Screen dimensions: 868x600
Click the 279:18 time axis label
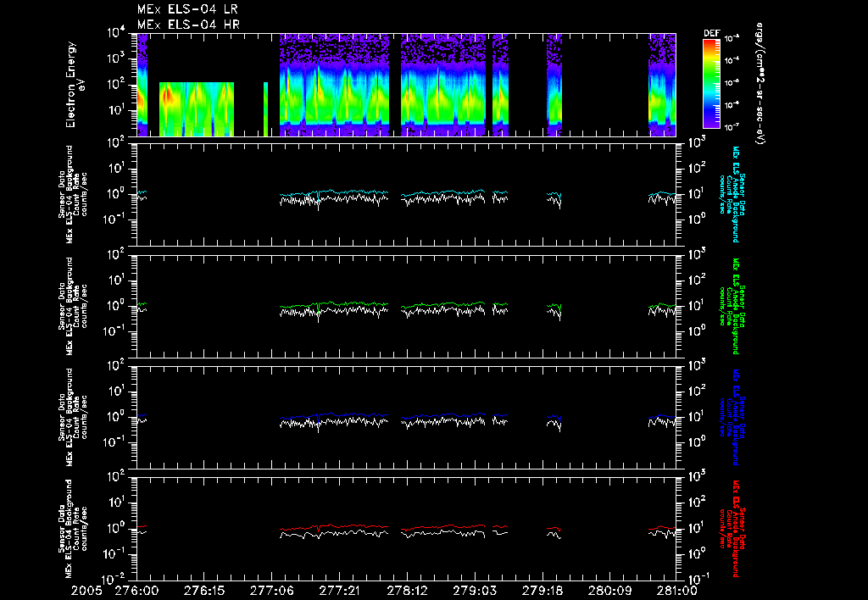(542, 591)
